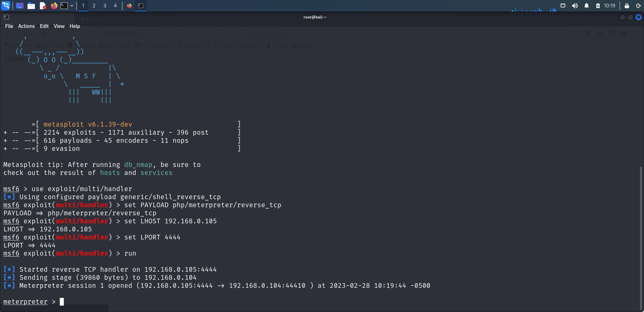
Task: Switch to workspace 1
Action: coord(83,6)
